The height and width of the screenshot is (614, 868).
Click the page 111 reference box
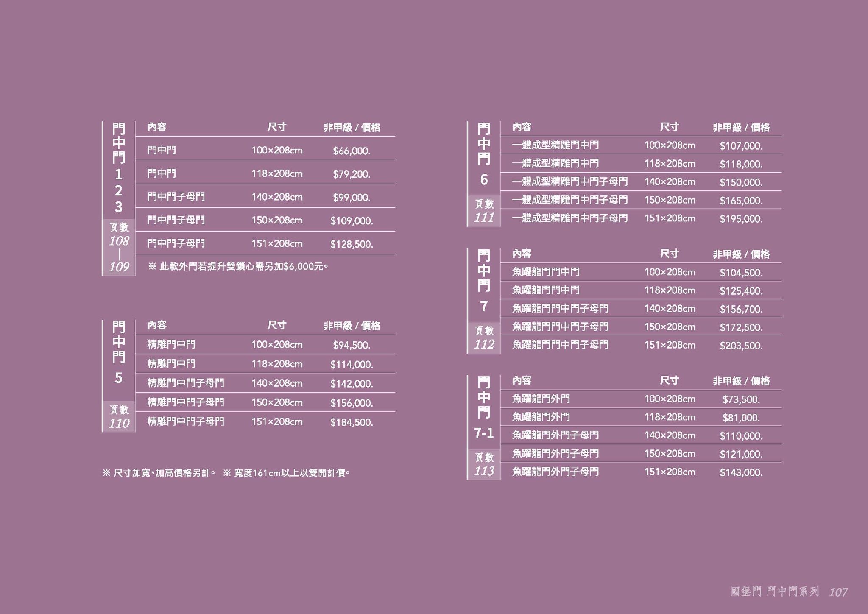[x=484, y=211]
